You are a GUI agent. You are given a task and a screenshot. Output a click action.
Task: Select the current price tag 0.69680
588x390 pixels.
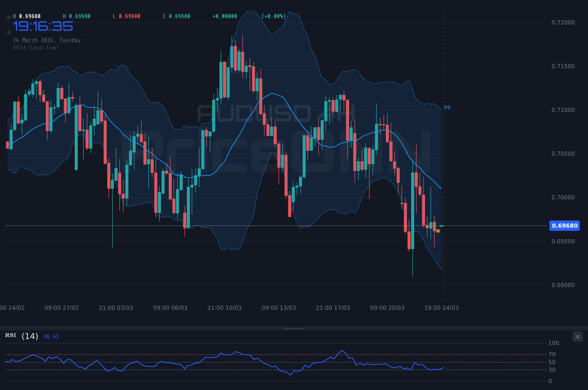565,226
